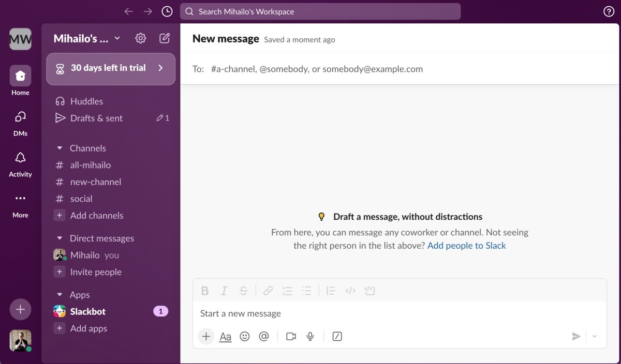
Task: Toggle strikethrough formatting
Action: tap(243, 291)
